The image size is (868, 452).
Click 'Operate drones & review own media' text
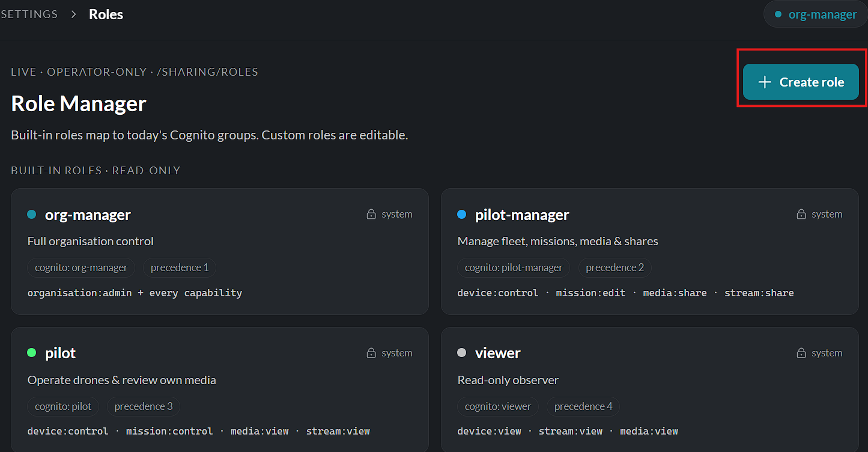coord(122,380)
